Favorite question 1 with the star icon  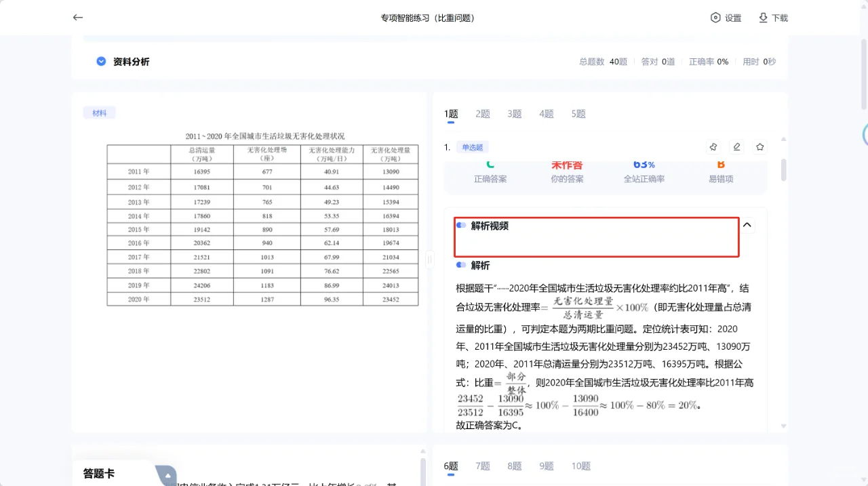point(759,146)
